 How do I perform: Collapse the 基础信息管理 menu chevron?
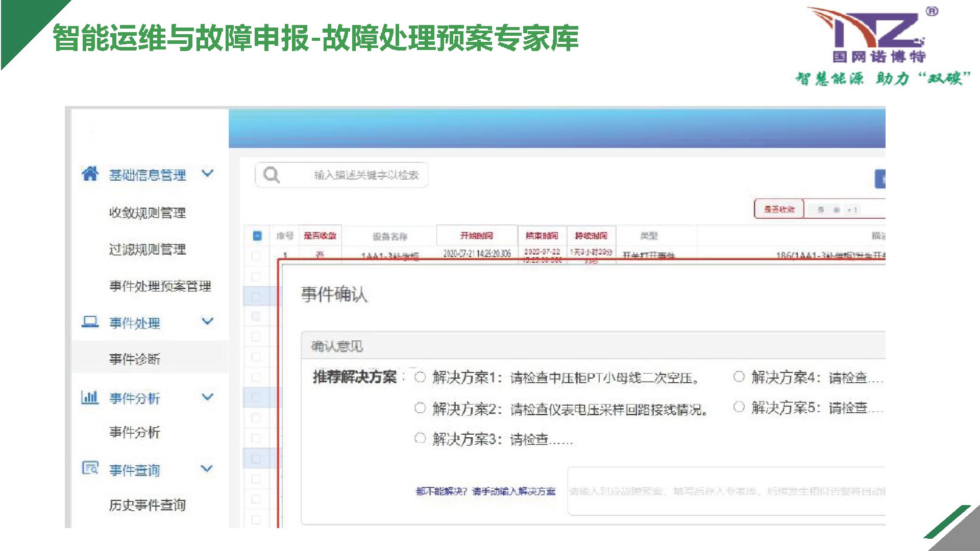click(x=207, y=173)
